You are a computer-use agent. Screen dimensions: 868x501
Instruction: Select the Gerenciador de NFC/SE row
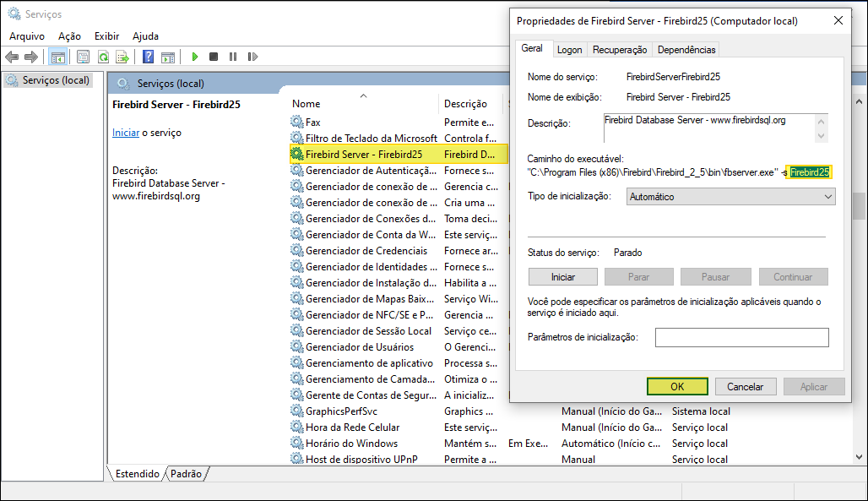(399, 315)
